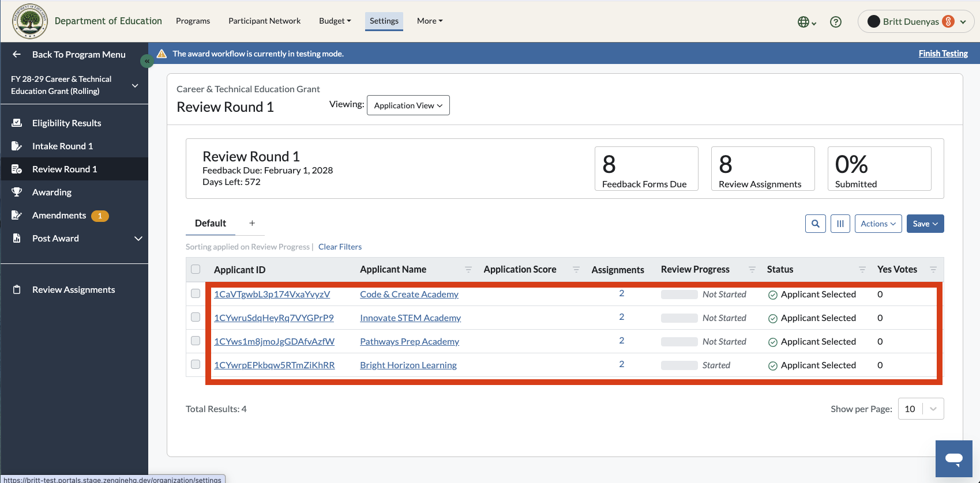This screenshot has width=980, height=483.
Task: Check the Bright Horizon Learning row checkbox
Action: (x=196, y=364)
